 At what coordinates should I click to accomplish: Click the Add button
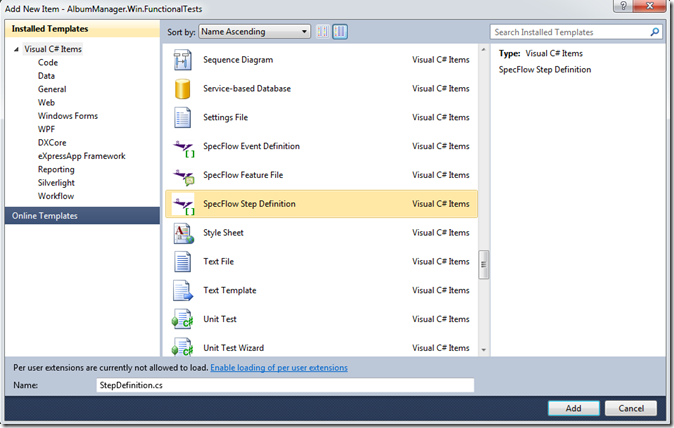(573, 408)
